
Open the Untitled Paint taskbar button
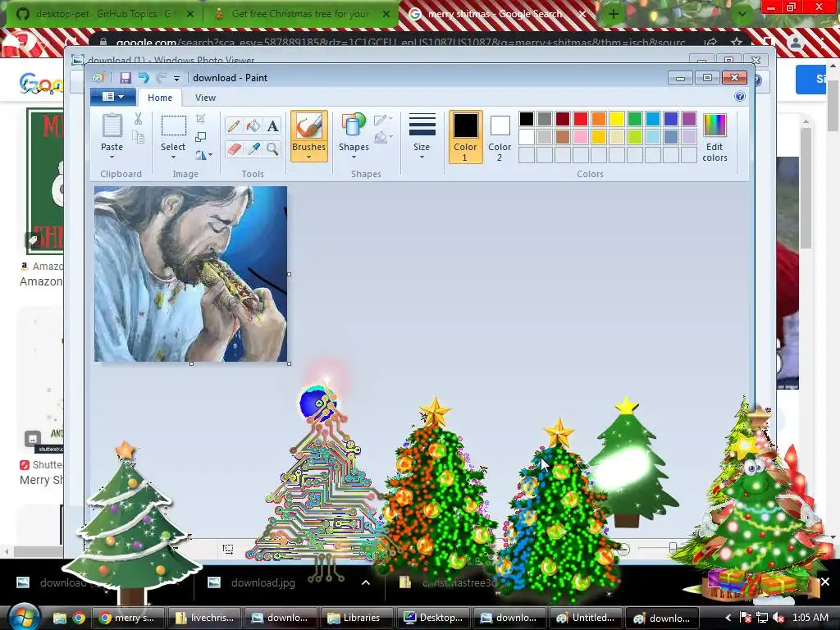(x=586, y=618)
